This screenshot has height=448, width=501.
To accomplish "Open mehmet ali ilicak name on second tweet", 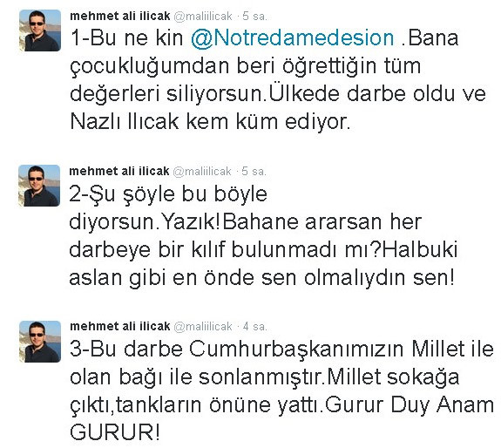I will pyautogui.click(x=119, y=172).
